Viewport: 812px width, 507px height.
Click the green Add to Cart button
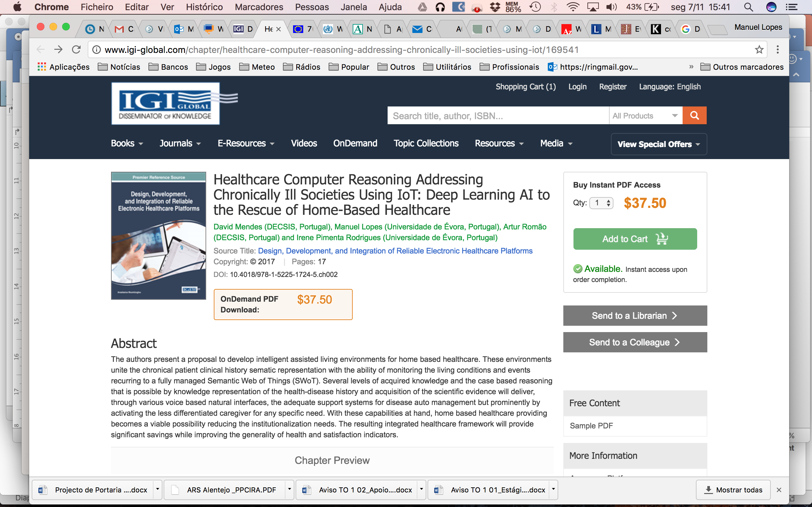[634, 239]
